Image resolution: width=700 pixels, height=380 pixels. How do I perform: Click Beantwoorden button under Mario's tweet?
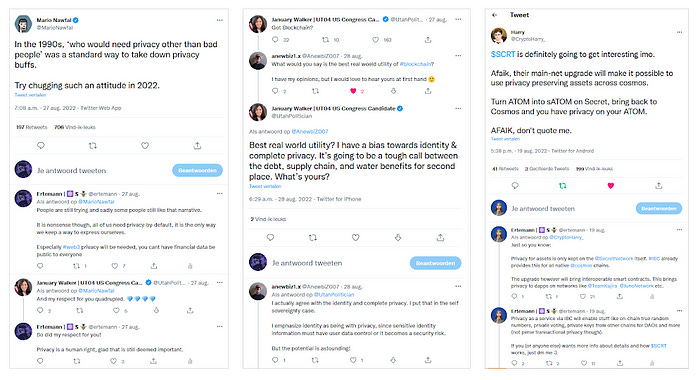197,170
